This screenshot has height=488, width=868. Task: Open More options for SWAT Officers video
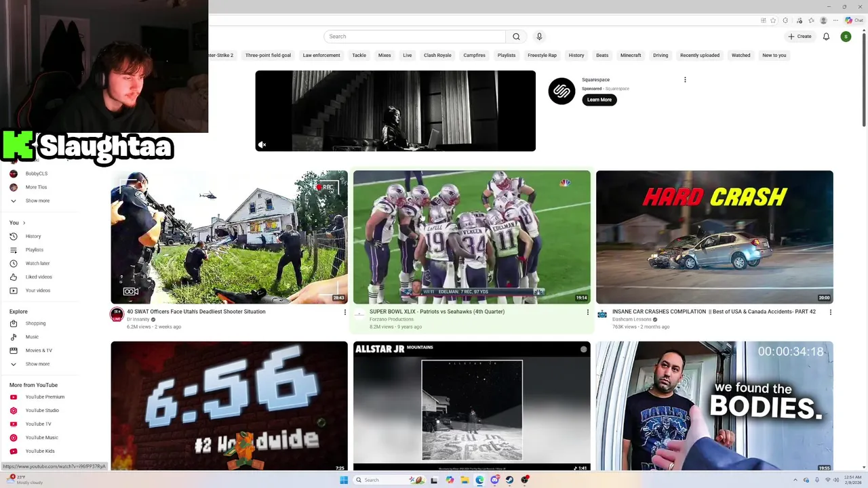click(344, 312)
